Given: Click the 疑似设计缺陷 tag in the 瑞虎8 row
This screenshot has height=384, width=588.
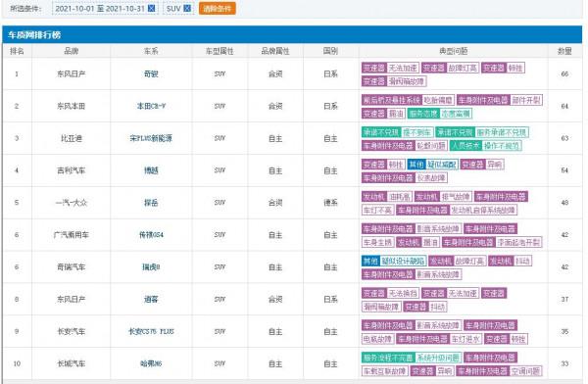Looking at the screenshot, I should pos(403,261).
